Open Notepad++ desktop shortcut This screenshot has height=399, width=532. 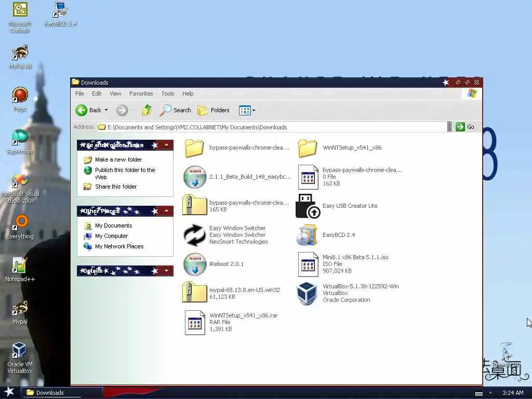click(20, 270)
